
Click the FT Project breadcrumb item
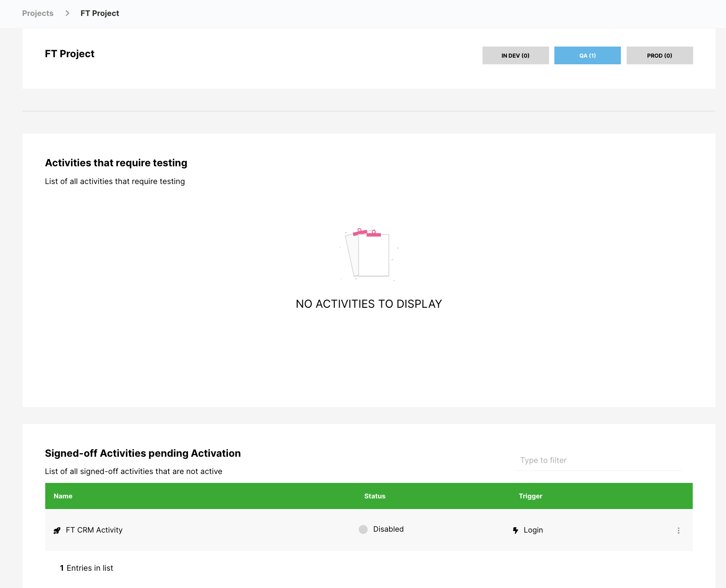(100, 13)
